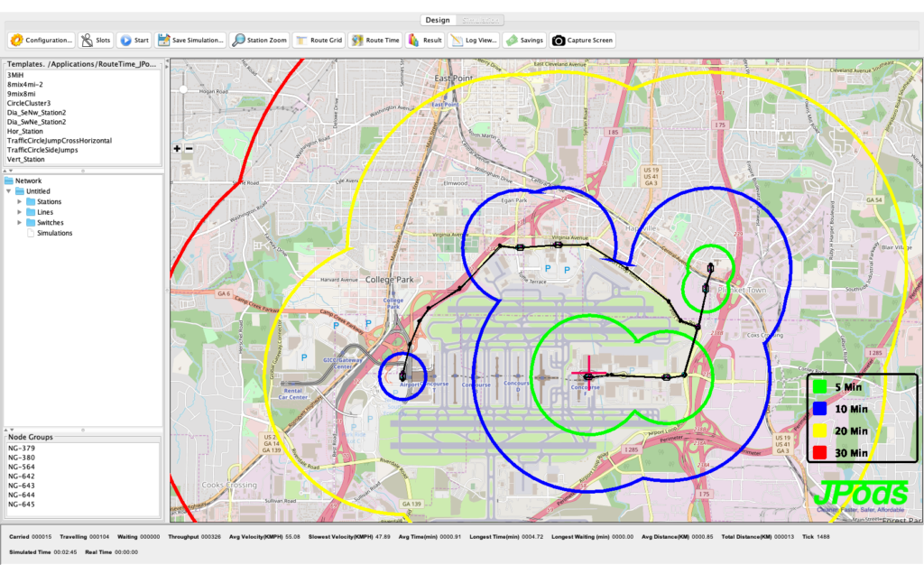Show the Result chart
The width and height of the screenshot is (924, 565).
(426, 40)
